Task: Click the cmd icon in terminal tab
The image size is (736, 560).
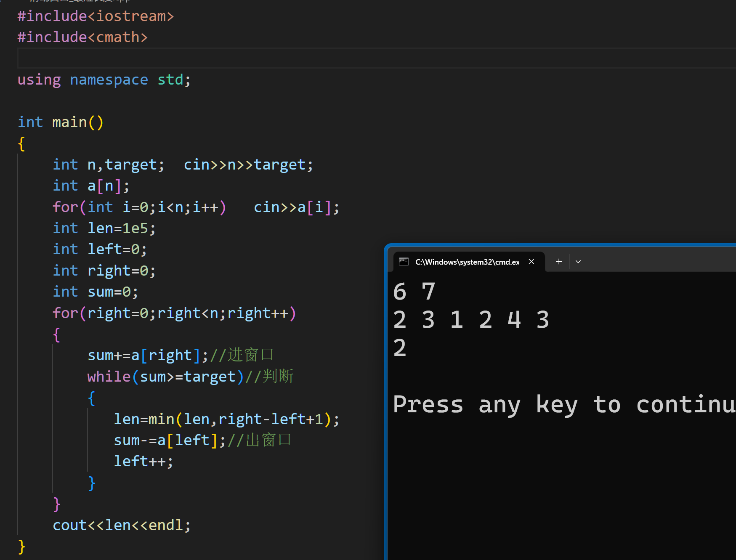Action: 404,262
